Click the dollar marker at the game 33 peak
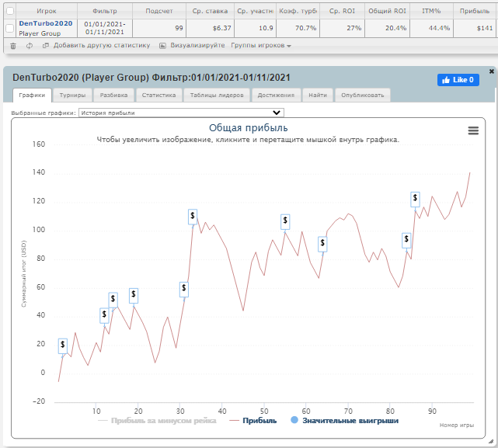Screen dimensions: 498x448 point(193,217)
